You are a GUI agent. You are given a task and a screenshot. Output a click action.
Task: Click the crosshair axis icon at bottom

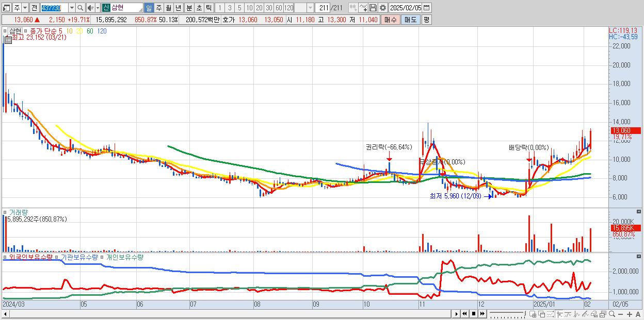tap(559, 314)
